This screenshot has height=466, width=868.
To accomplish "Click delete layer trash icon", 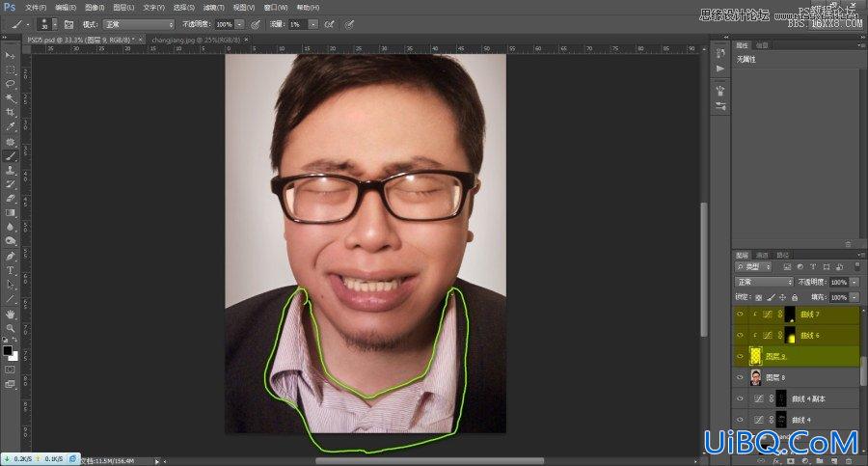I will (849, 461).
